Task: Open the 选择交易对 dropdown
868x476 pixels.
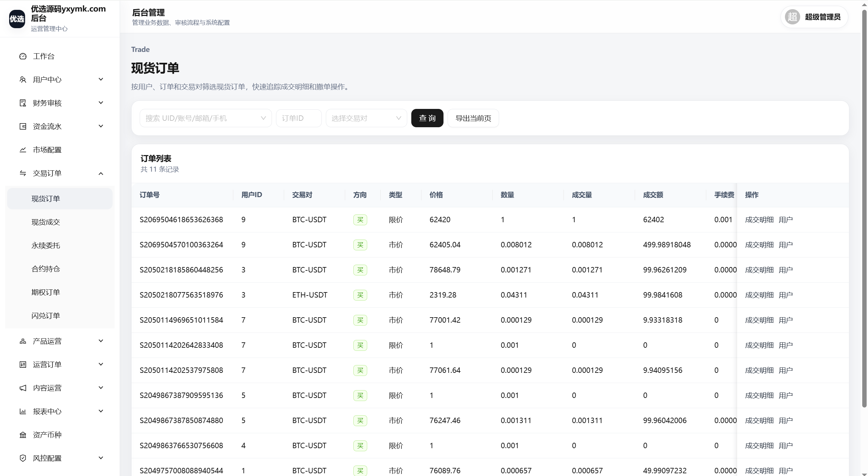Action: (x=366, y=118)
